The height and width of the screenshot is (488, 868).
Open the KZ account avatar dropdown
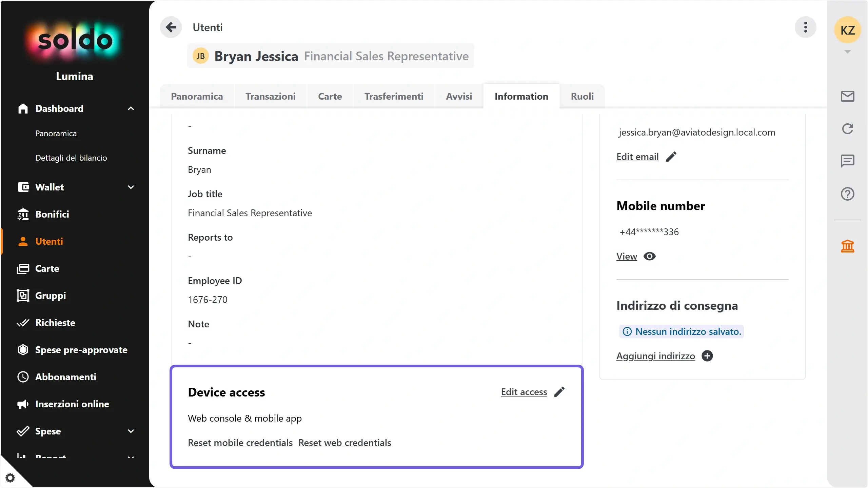[x=847, y=30]
